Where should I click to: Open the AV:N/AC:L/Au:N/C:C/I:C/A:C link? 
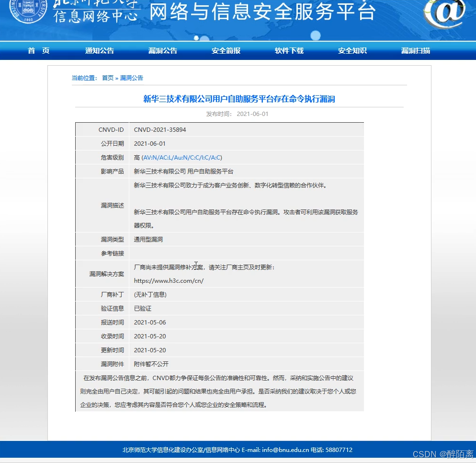(181, 157)
